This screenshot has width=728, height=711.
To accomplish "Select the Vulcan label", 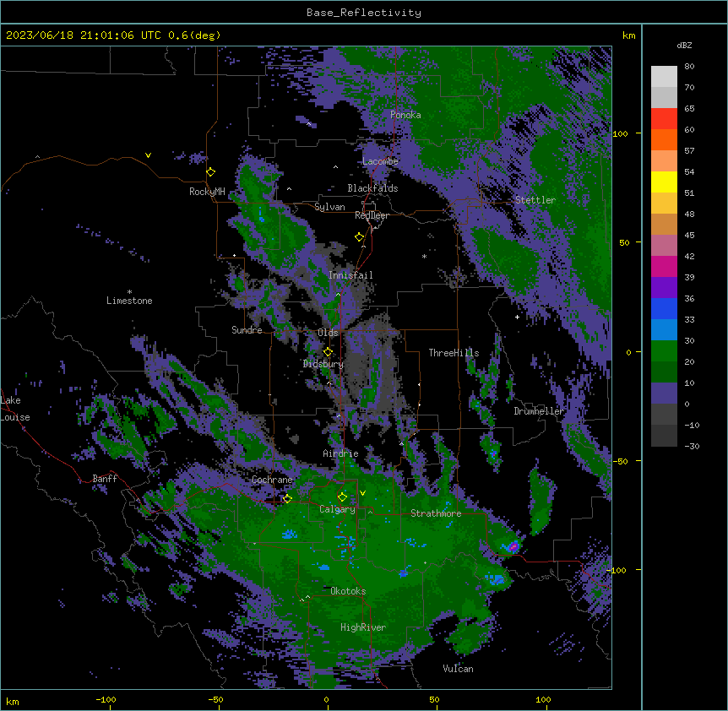I will (x=458, y=669).
